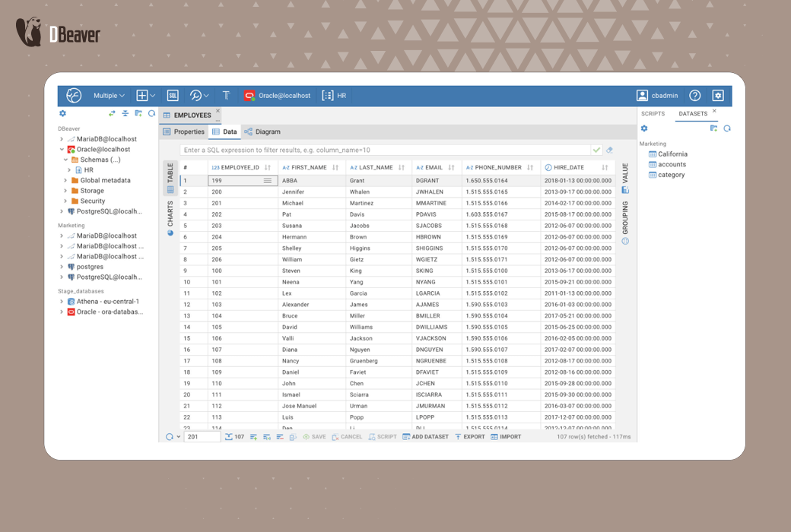Open the SQL search tool in the toolbar
Viewport: 791px width, 532px height.
click(x=194, y=95)
